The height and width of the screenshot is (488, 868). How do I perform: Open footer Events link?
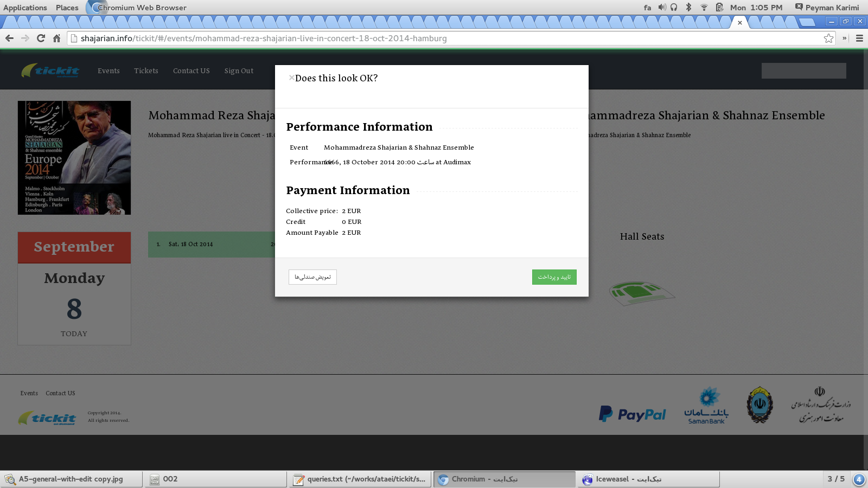[29, 393]
